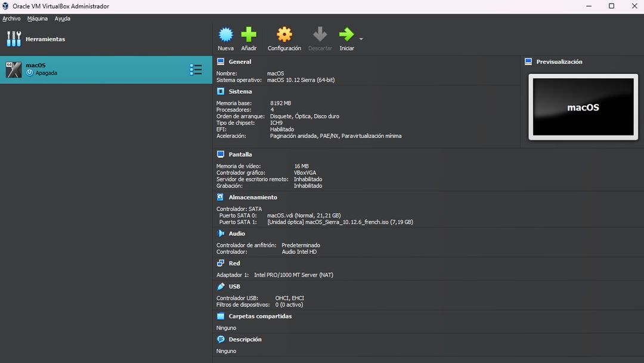Click the Red section icon

(x=220, y=263)
